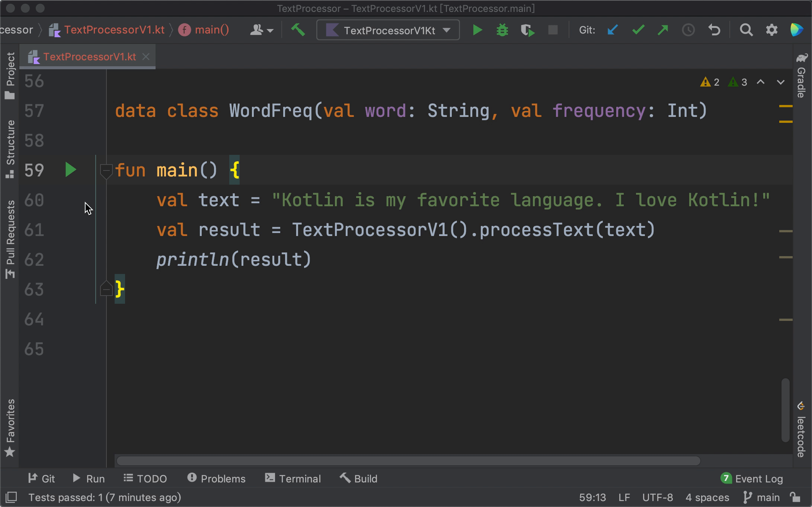The width and height of the screenshot is (812, 507).
Task: Open Search Everywhere magnifier icon
Action: pos(746,30)
